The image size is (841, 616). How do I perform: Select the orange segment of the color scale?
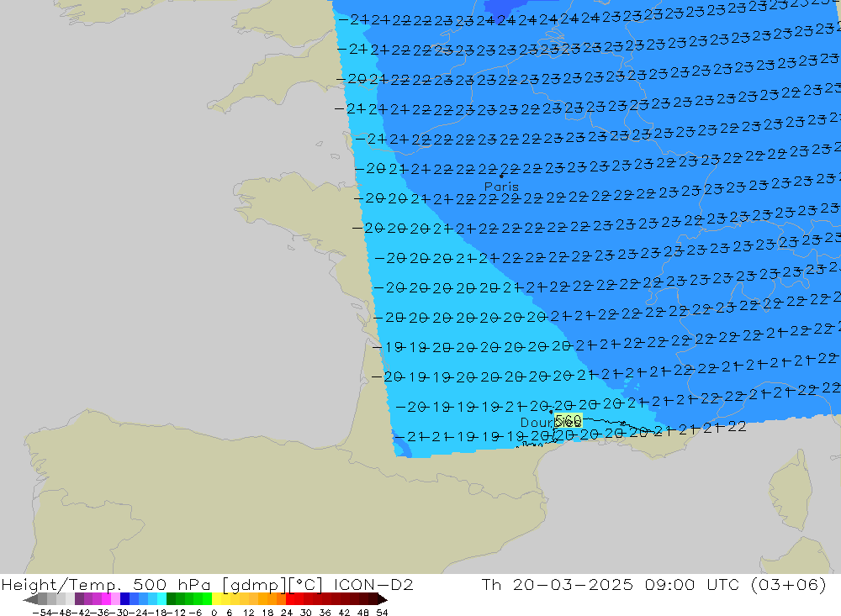coord(269,599)
